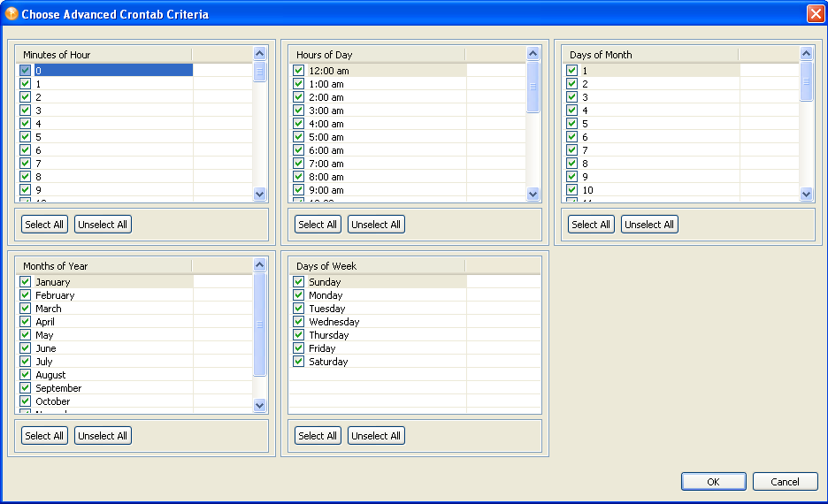Uncheck minute 0 checkbox
Screen dimensions: 828x504
(25, 70)
